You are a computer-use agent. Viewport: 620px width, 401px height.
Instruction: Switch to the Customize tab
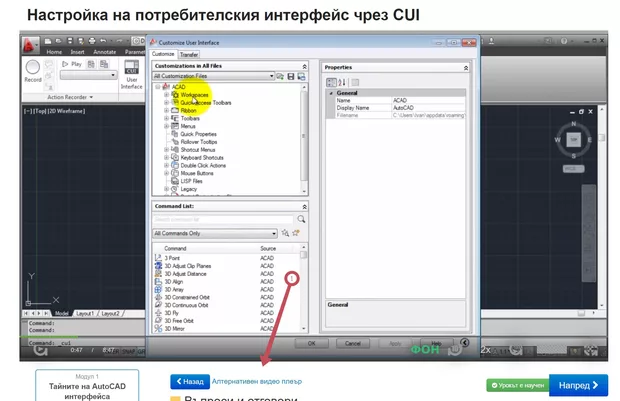[163, 54]
